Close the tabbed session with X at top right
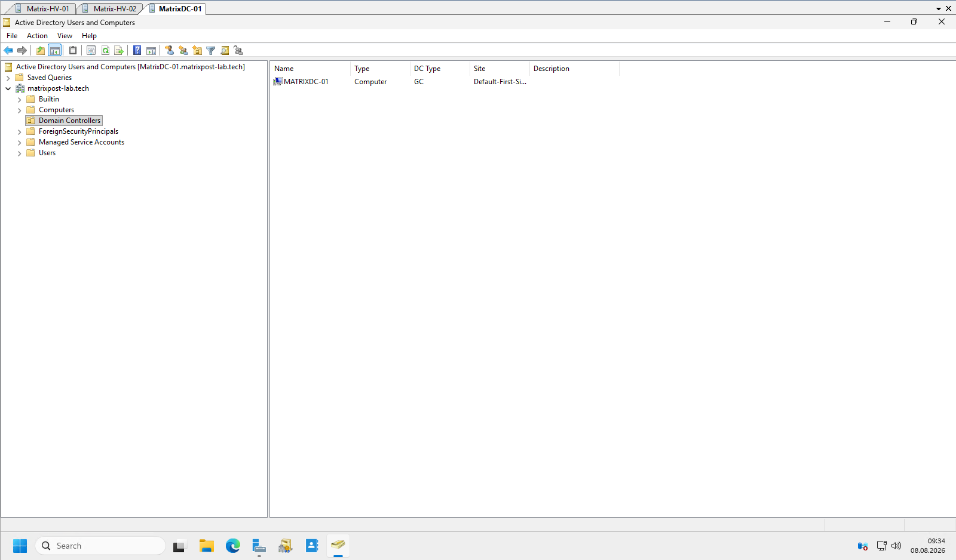 tap(948, 9)
